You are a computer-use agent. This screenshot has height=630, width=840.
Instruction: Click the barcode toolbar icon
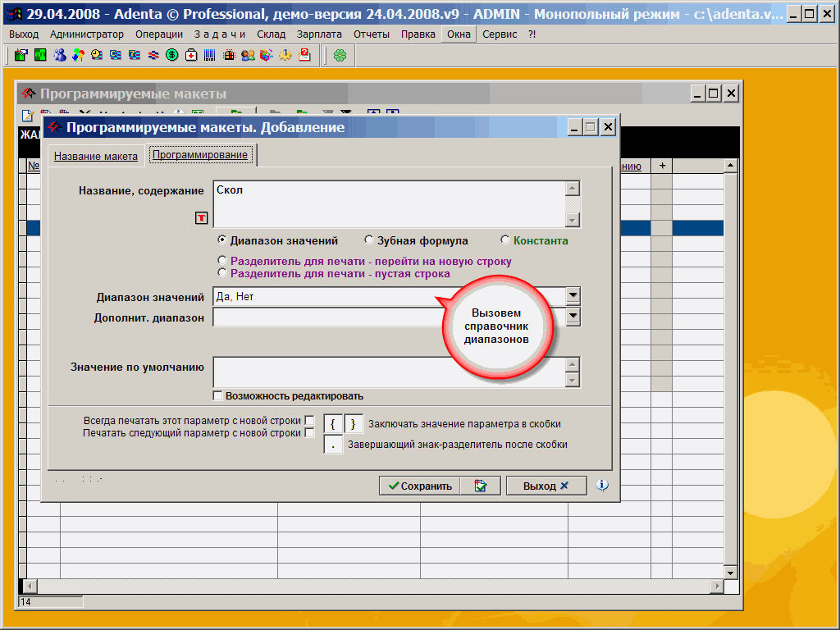click(x=210, y=55)
